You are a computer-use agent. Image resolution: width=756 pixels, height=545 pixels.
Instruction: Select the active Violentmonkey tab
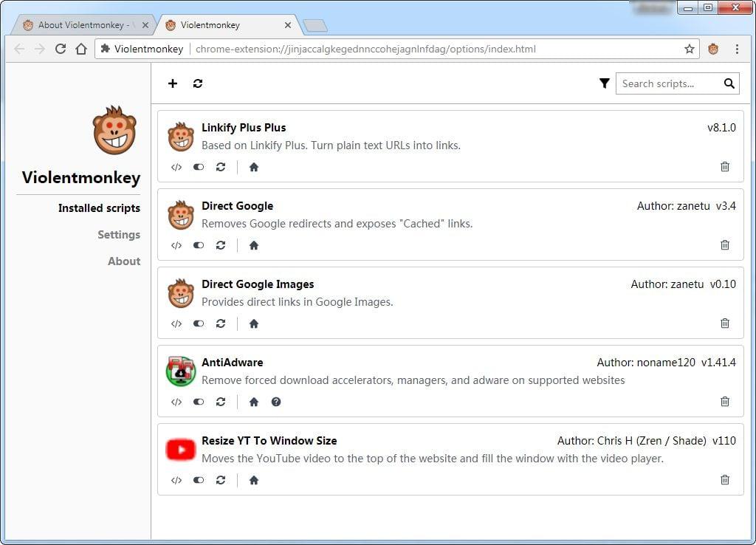click(227, 25)
